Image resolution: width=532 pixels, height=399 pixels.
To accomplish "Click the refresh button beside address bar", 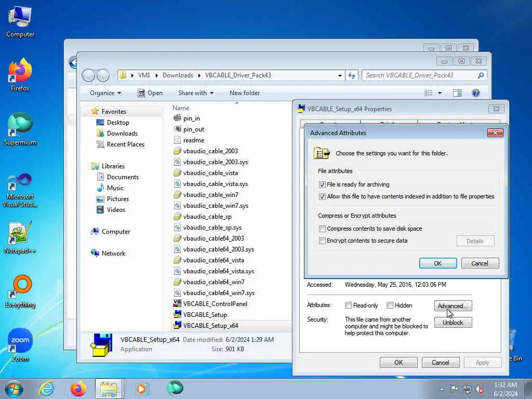I will (x=352, y=75).
